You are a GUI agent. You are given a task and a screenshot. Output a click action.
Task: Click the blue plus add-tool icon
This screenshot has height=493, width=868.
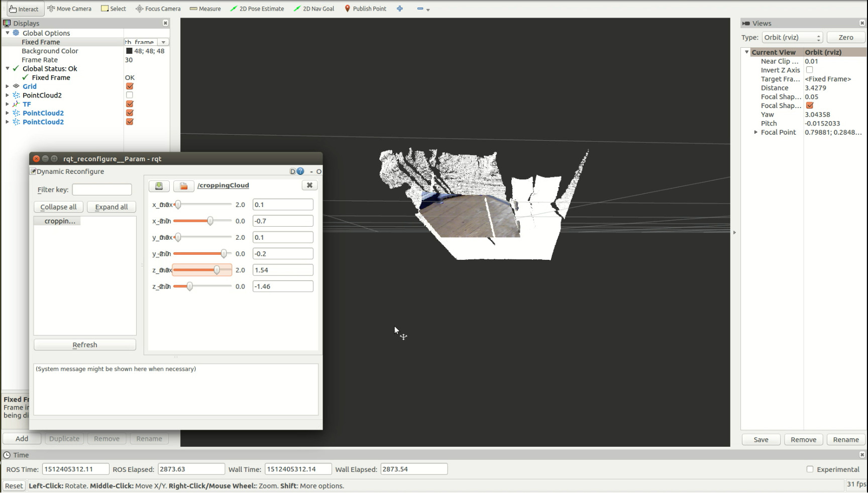[400, 9]
